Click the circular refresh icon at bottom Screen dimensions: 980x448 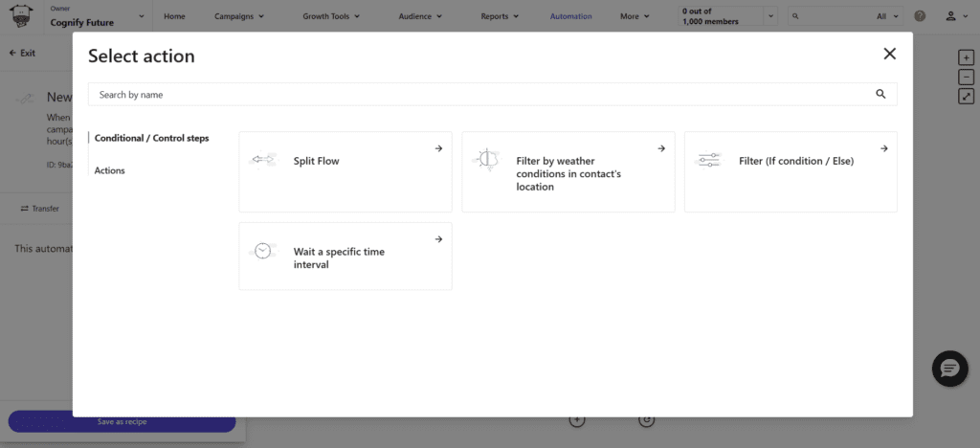(646, 420)
